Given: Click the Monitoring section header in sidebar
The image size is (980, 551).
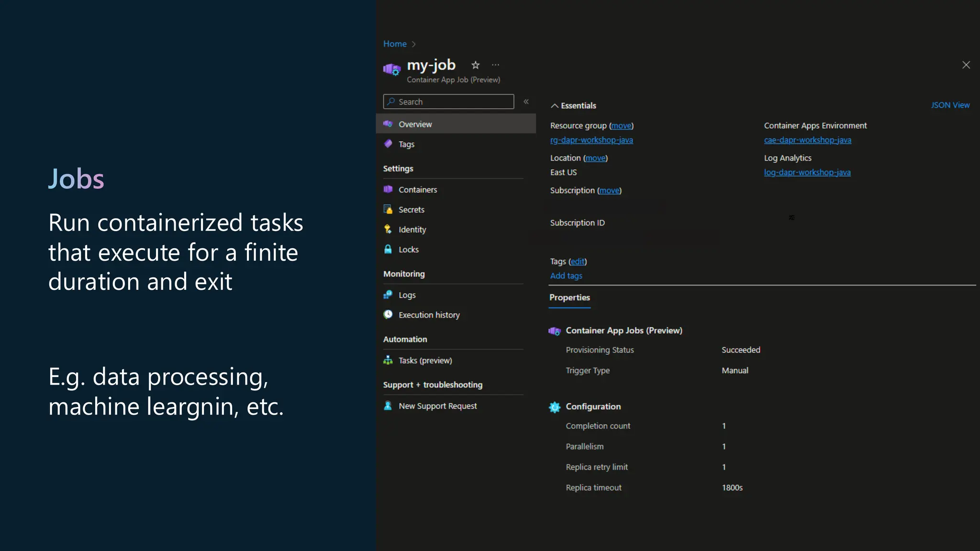Looking at the screenshot, I should (x=404, y=274).
